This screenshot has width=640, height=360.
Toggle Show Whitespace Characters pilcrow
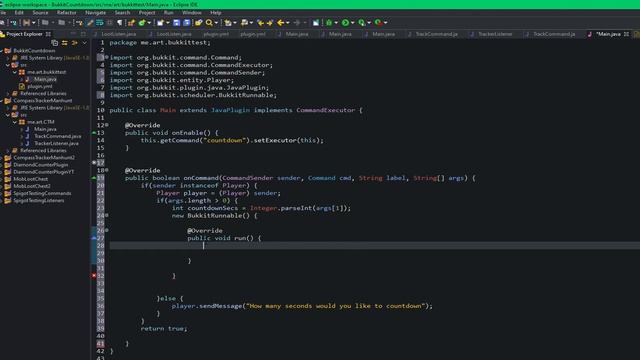pos(120,23)
